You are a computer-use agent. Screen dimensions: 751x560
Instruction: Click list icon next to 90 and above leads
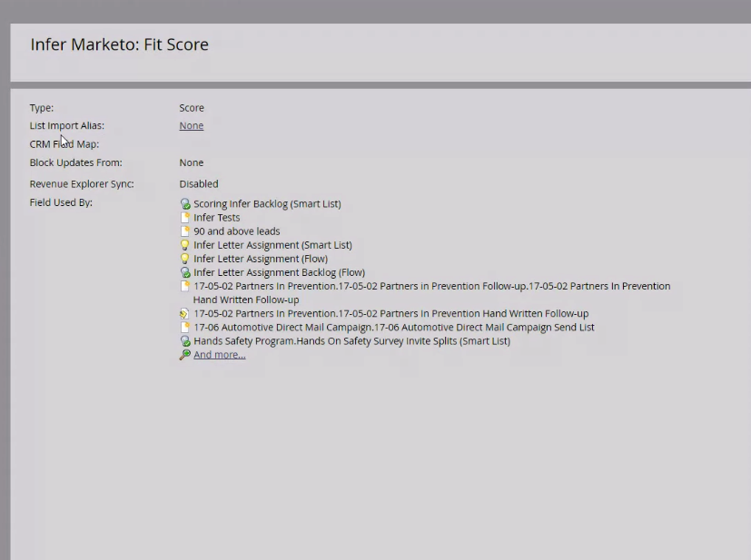coord(185,231)
